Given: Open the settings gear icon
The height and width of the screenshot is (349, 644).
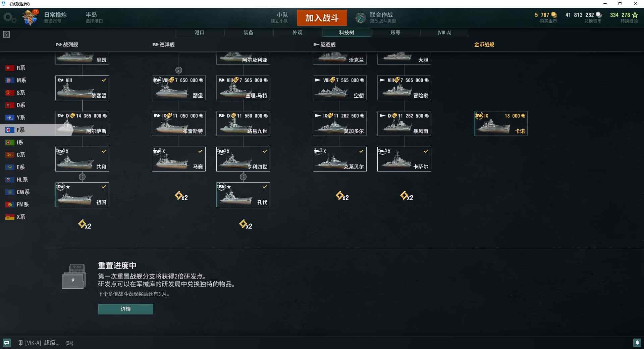Looking at the screenshot, I should (9, 18).
